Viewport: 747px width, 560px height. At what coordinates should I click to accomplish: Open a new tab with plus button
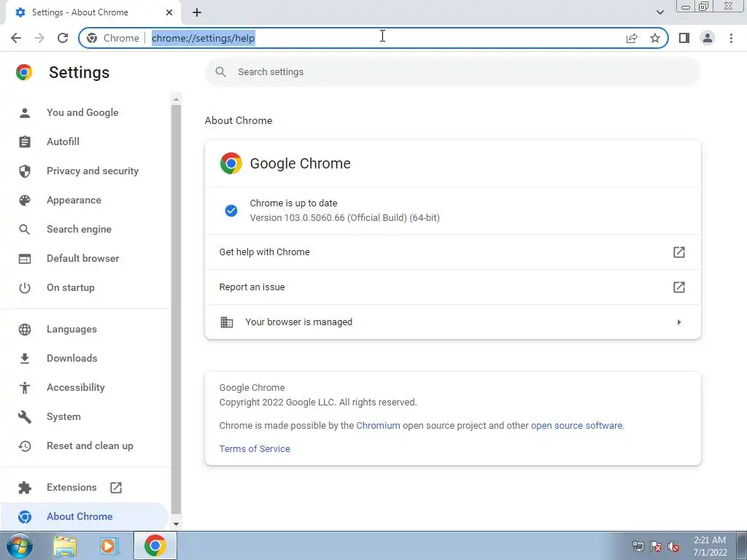197,12
